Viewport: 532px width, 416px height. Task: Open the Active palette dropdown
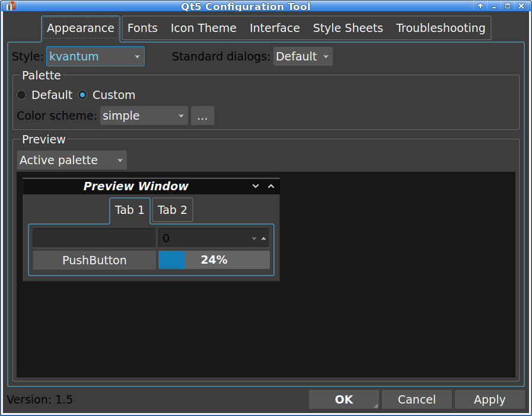71,159
